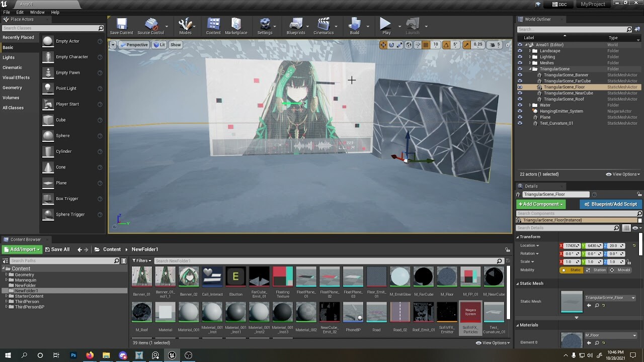This screenshot has height=362, width=644.
Task: Click the Save Current toolbar icon
Action: tap(121, 24)
